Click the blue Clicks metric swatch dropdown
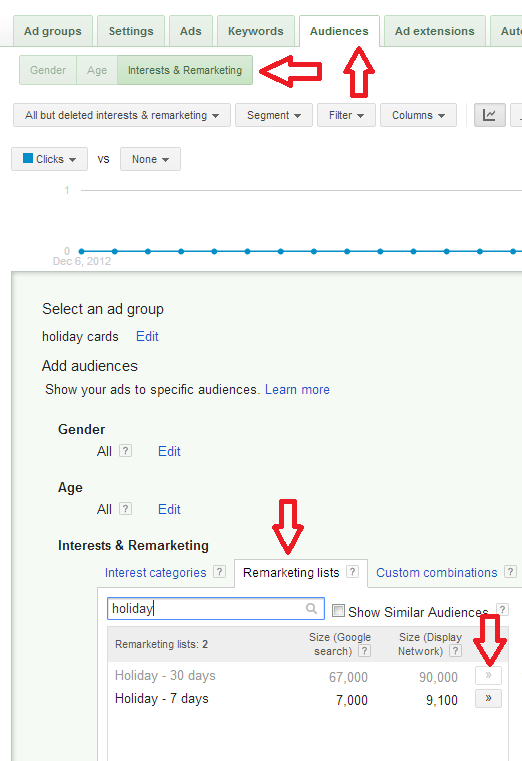Image resolution: width=522 pixels, height=761 pixels. click(x=49, y=159)
